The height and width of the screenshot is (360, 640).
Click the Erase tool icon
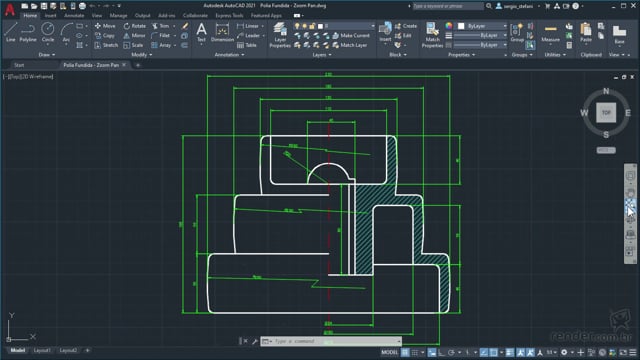point(185,26)
